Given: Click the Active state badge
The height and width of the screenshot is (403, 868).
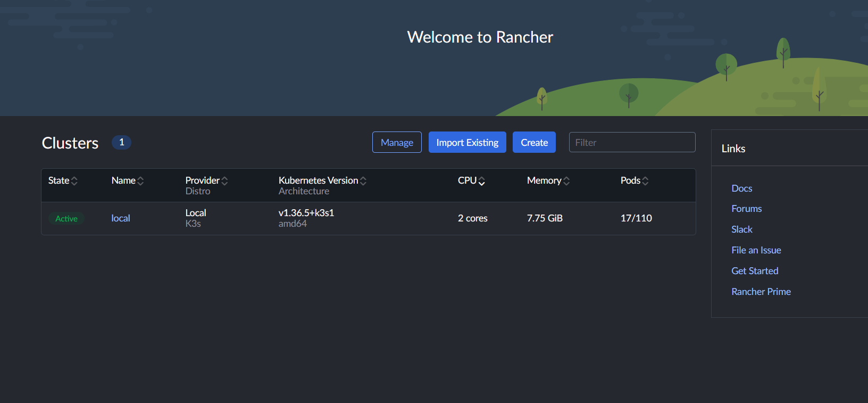Looking at the screenshot, I should click(66, 219).
